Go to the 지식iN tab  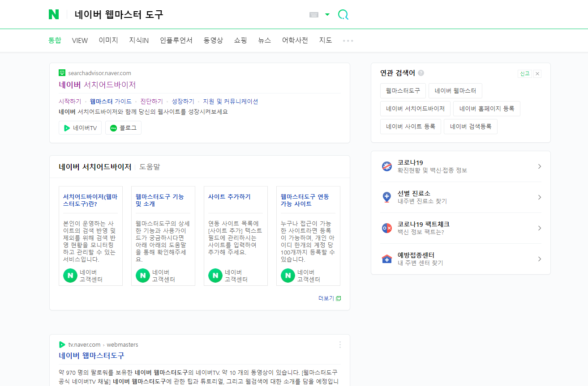point(139,40)
